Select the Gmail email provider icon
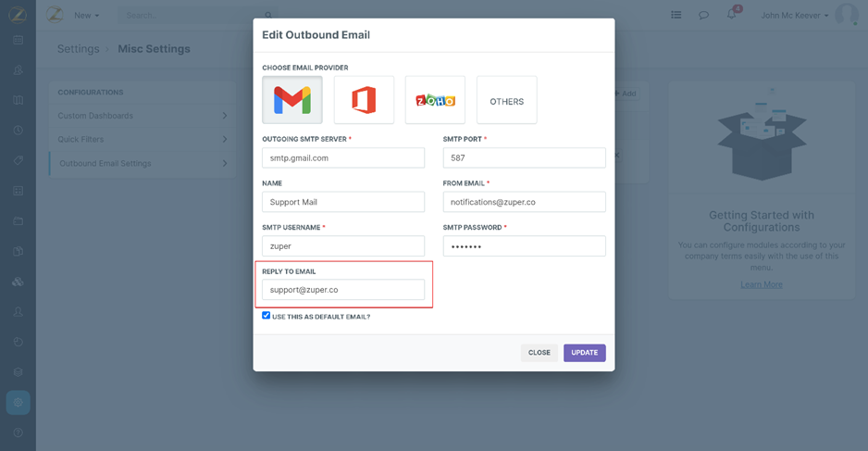This screenshot has width=868, height=451. pyautogui.click(x=292, y=100)
